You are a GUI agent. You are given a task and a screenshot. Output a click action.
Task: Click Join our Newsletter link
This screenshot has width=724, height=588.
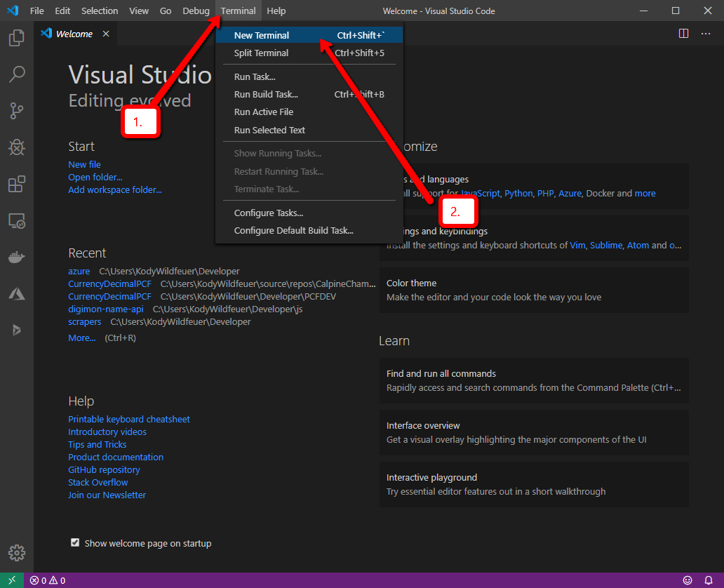107,495
